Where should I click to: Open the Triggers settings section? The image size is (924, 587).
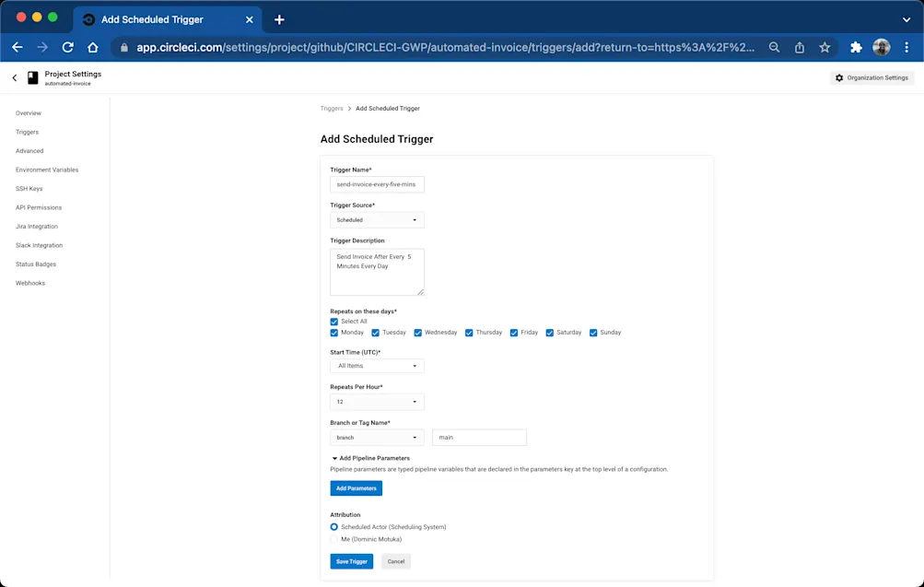[x=27, y=132]
